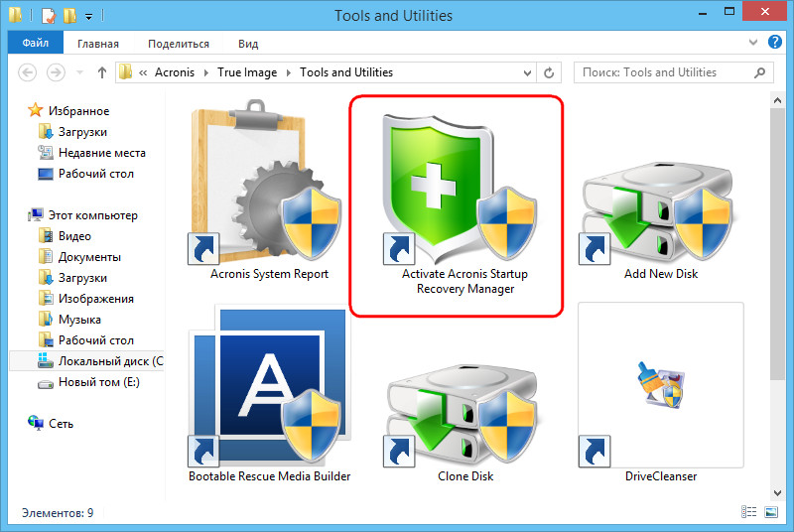Select Этот компьютер in navigation pane
This screenshot has height=532, width=794.
click(x=92, y=215)
